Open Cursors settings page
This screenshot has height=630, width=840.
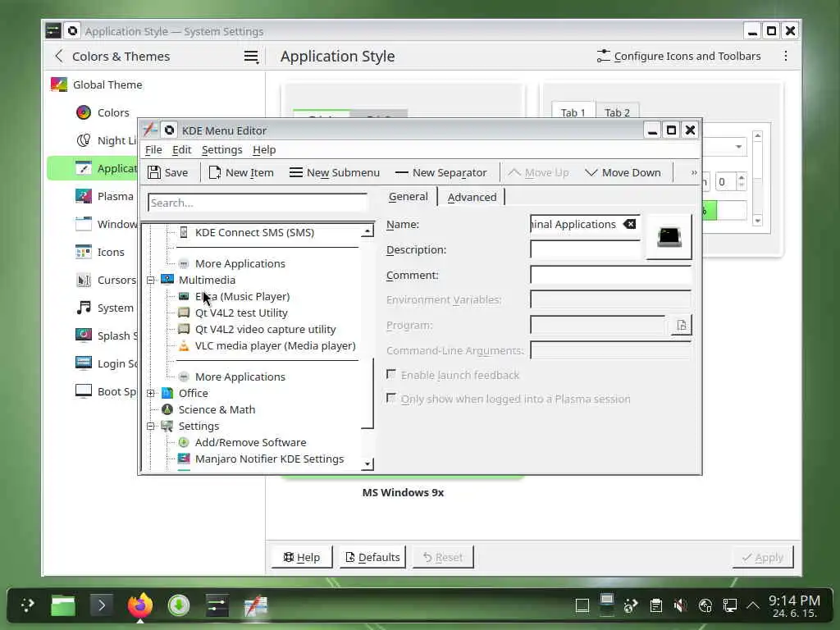click(x=106, y=280)
